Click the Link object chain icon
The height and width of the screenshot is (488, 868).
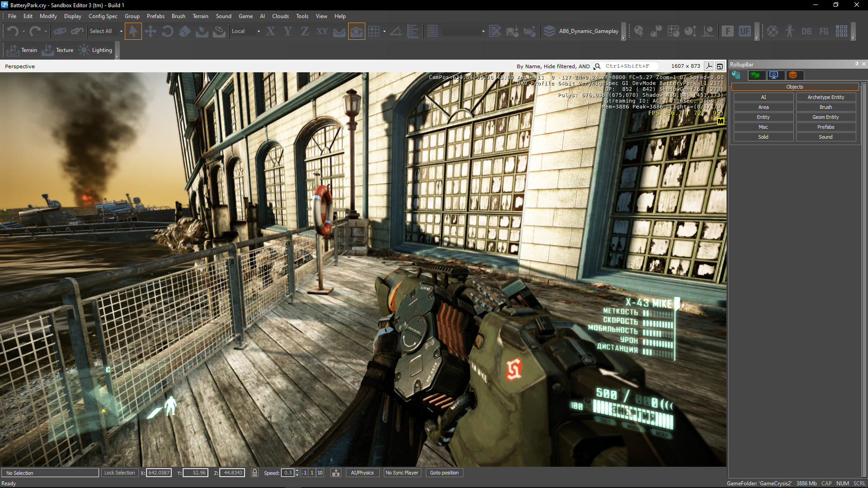click(x=60, y=31)
